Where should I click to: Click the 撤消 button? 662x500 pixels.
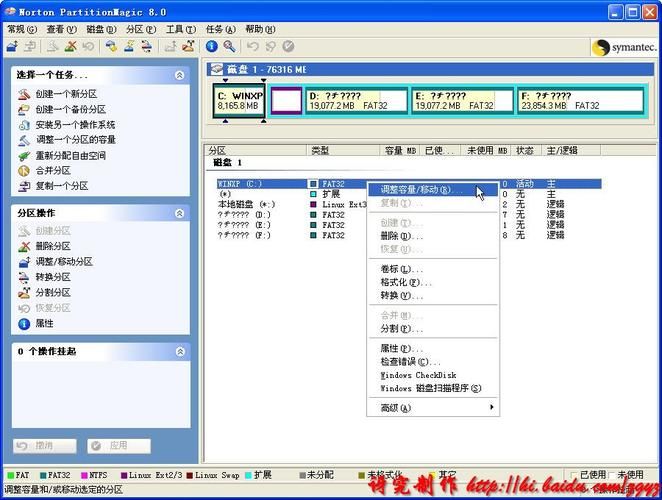point(45,446)
